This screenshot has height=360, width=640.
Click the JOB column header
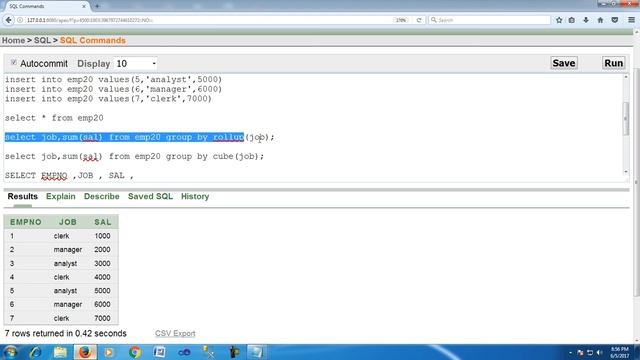[x=68, y=222]
